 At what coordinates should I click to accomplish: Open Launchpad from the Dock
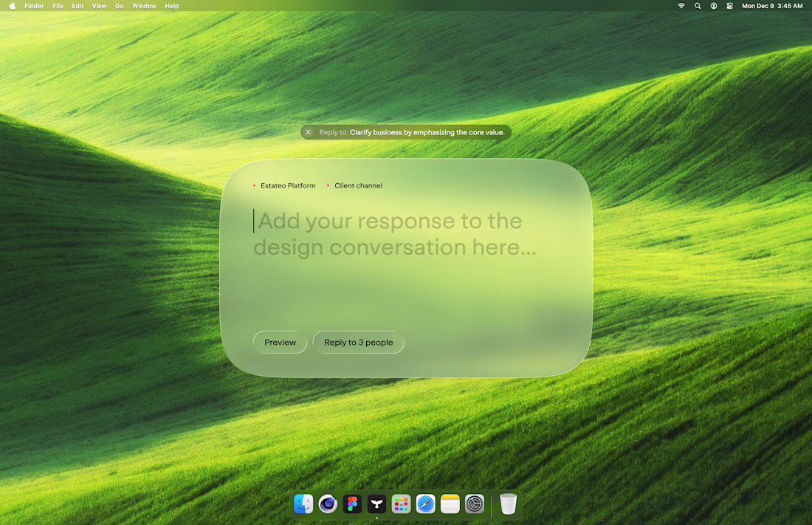pos(401,504)
